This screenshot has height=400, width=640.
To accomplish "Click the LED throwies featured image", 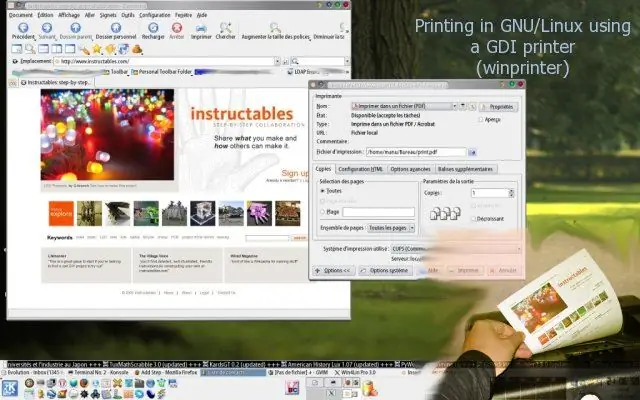I will [107, 135].
